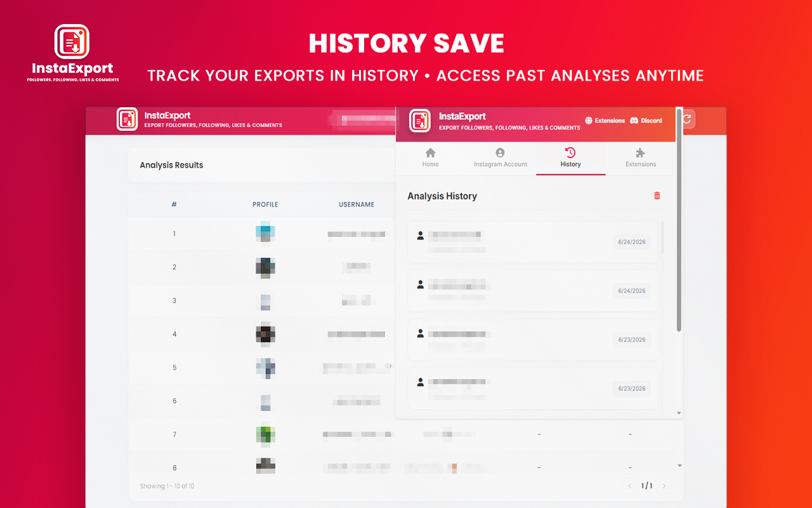
Task: Open the Instagram Account tab
Action: [501, 157]
